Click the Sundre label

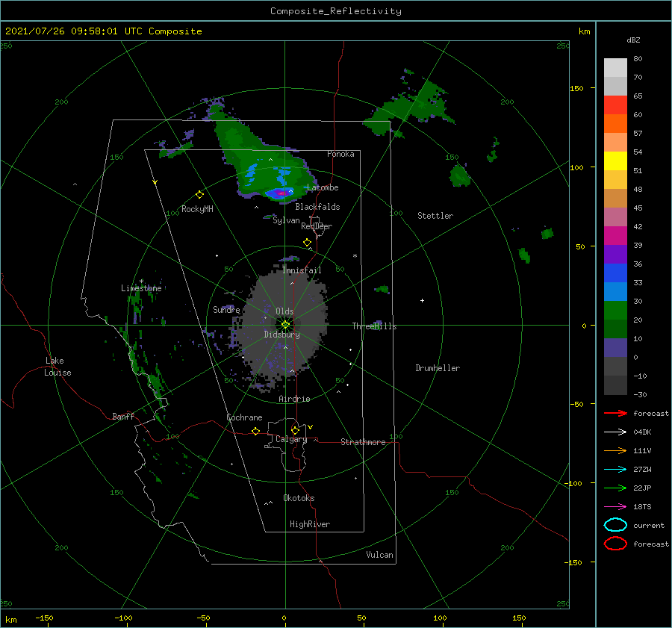(226, 309)
